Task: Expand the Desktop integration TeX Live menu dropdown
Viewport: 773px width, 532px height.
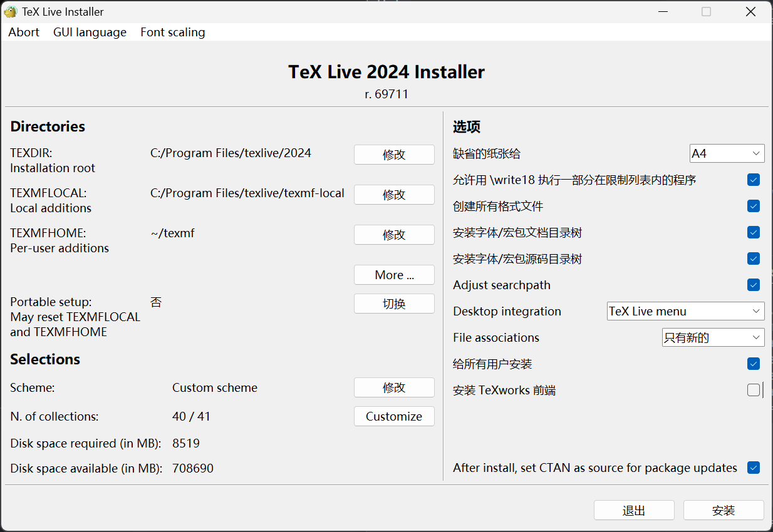Action: [x=685, y=311]
